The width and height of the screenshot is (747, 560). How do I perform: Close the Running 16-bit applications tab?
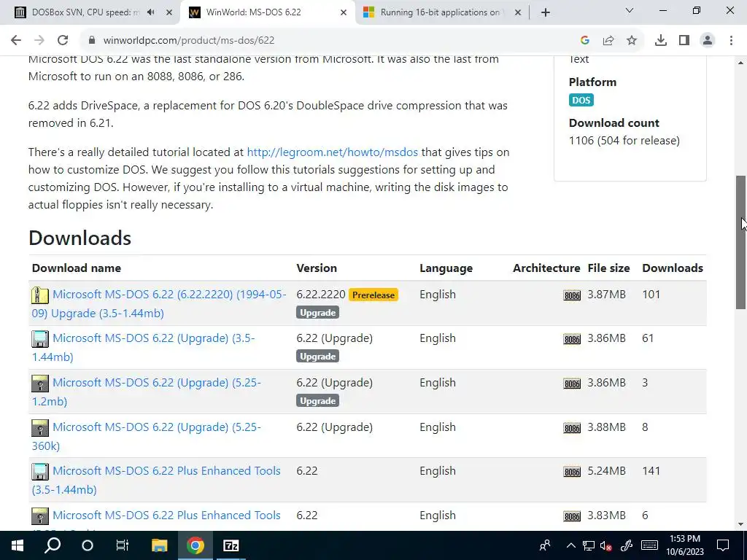point(518,12)
